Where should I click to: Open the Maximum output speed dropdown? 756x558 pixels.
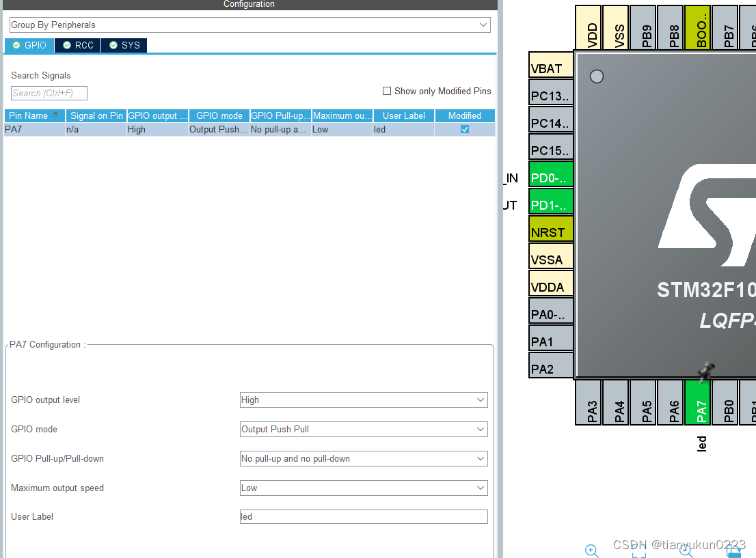point(364,488)
